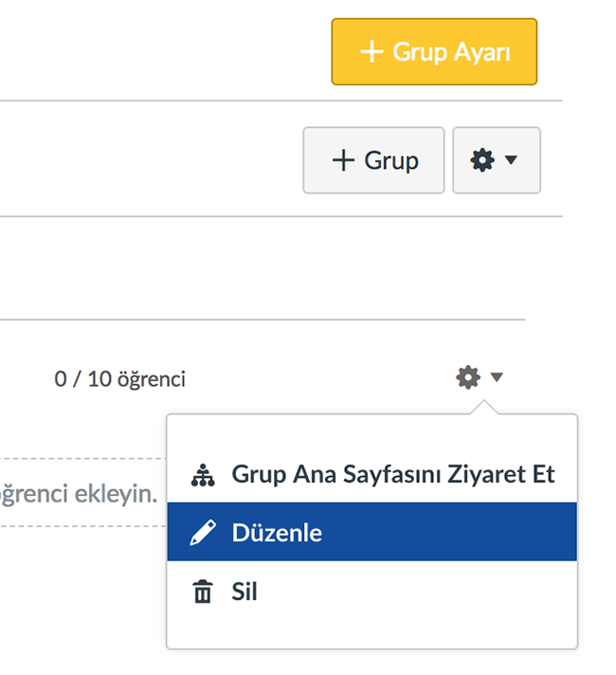Click the blank space below Sil in menu

(x=371, y=633)
